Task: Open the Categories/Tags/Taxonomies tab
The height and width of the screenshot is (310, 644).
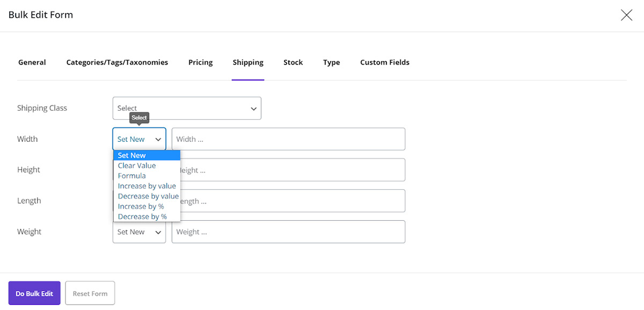Action: [x=117, y=62]
